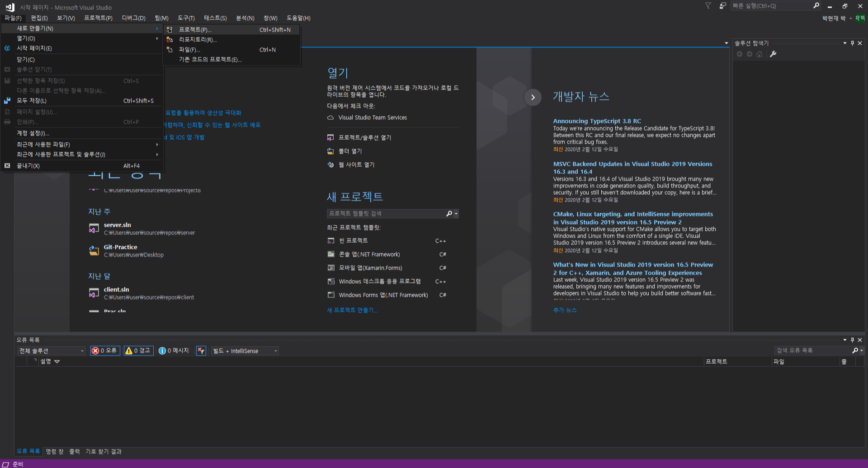Click the Windows Forms App template icon
The width and height of the screenshot is (868, 468).
pos(331,295)
